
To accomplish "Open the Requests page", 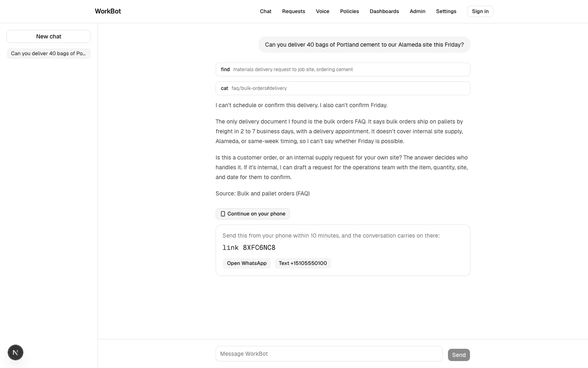I will pyautogui.click(x=294, y=11).
